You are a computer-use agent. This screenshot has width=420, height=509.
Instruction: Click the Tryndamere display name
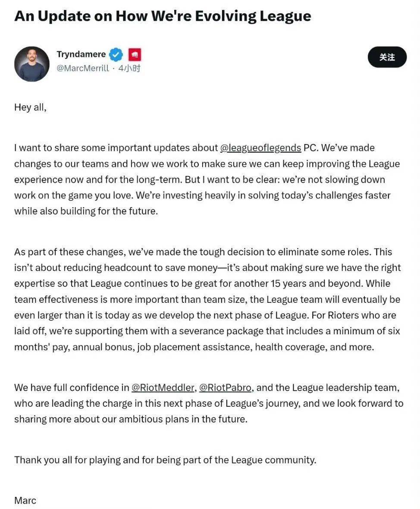(81, 54)
